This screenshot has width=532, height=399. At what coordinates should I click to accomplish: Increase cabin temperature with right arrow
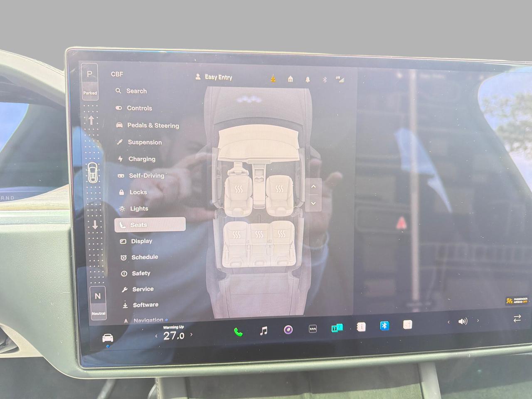[x=191, y=335]
